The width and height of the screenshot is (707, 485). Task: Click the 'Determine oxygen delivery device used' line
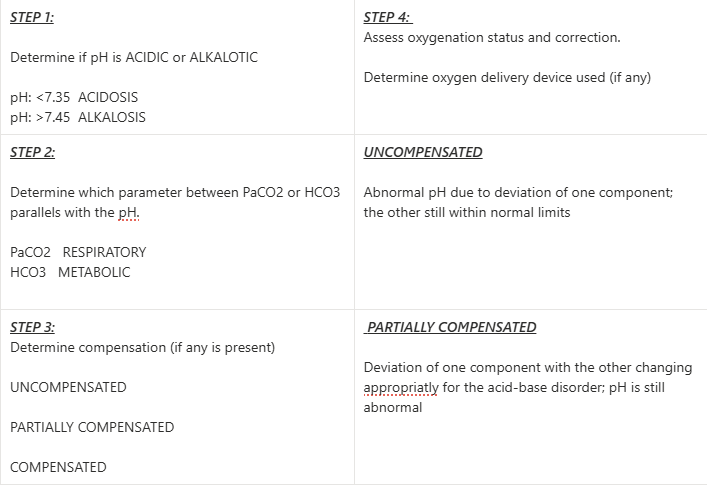[507, 77]
